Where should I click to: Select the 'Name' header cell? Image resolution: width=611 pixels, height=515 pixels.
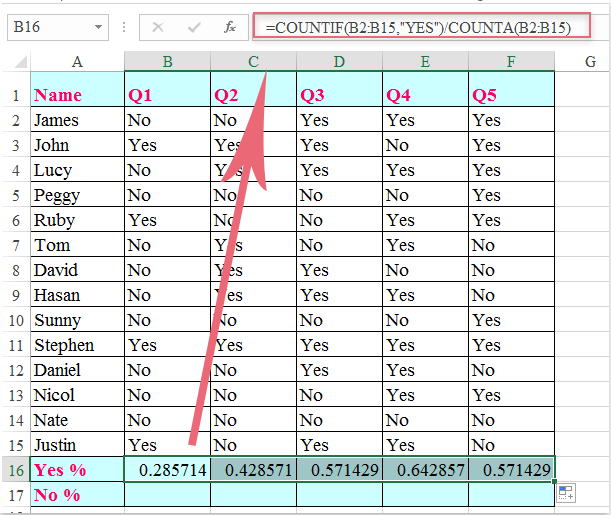pyautogui.click(x=77, y=96)
